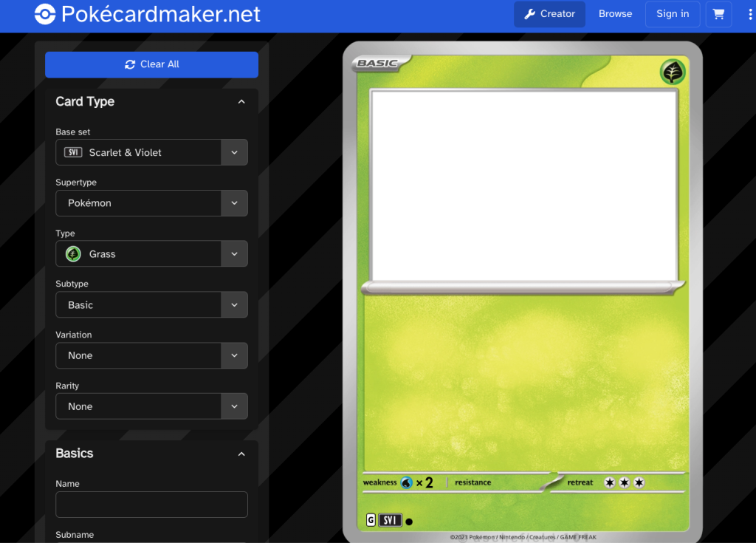This screenshot has width=756, height=543.
Task: Open the Rarity dropdown
Action: 152,406
